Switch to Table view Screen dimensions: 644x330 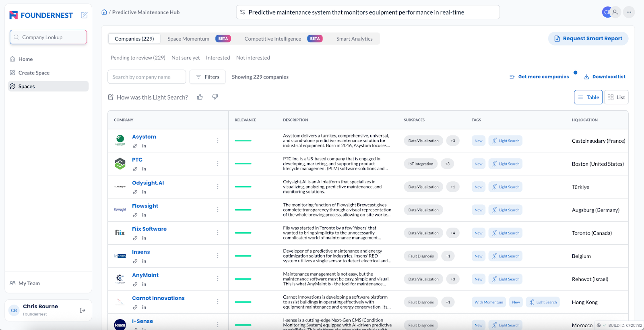588,97
